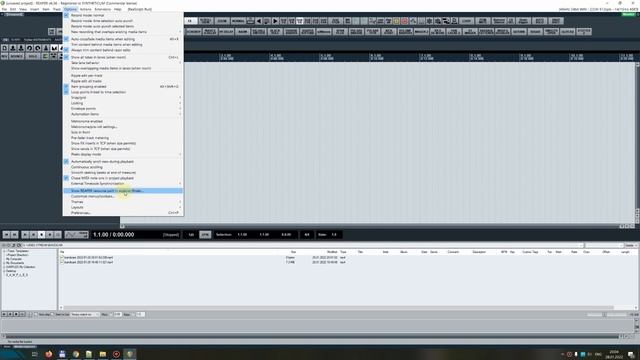Click the 4/4 time signature button
This screenshot has height=360, width=640.
click(x=307, y=235)
